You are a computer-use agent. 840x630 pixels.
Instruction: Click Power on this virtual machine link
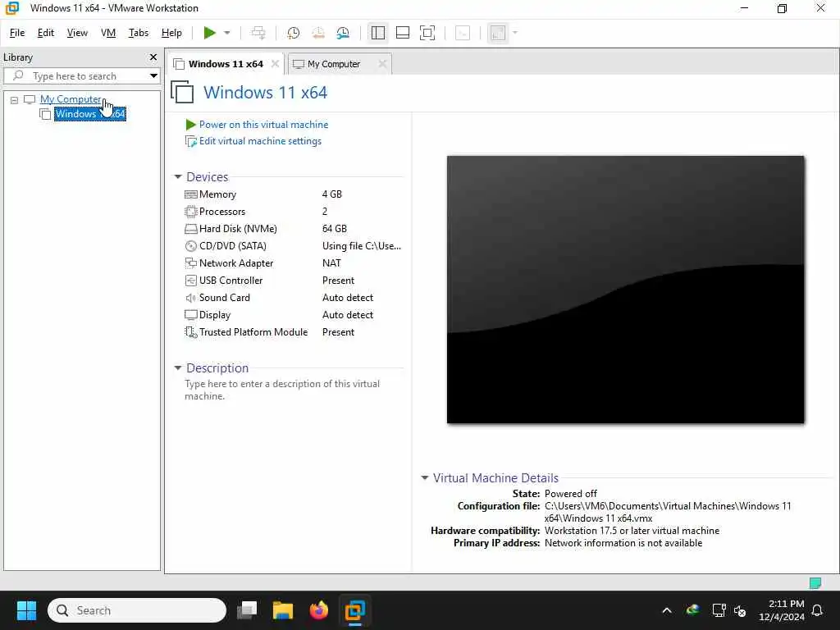coord(263,125)
